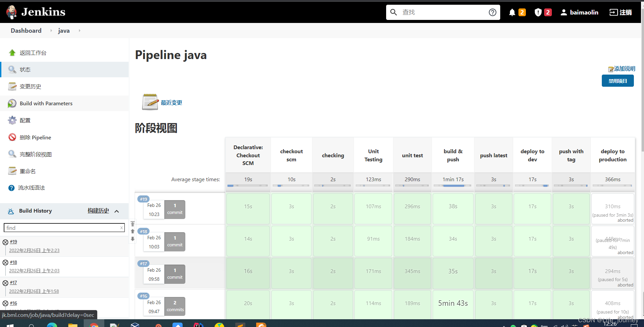Click 5min 43s build & push cell
The height and width of the screenshot is (327, 644).
click(453, 304)
